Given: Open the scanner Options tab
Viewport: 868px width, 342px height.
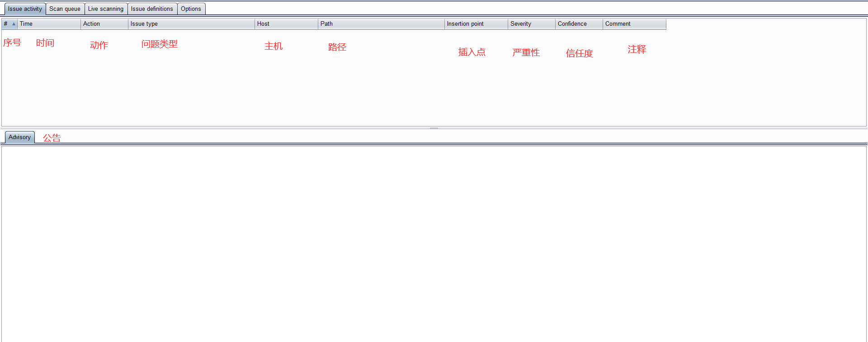Looking at the screenshot, I should 191,9.
